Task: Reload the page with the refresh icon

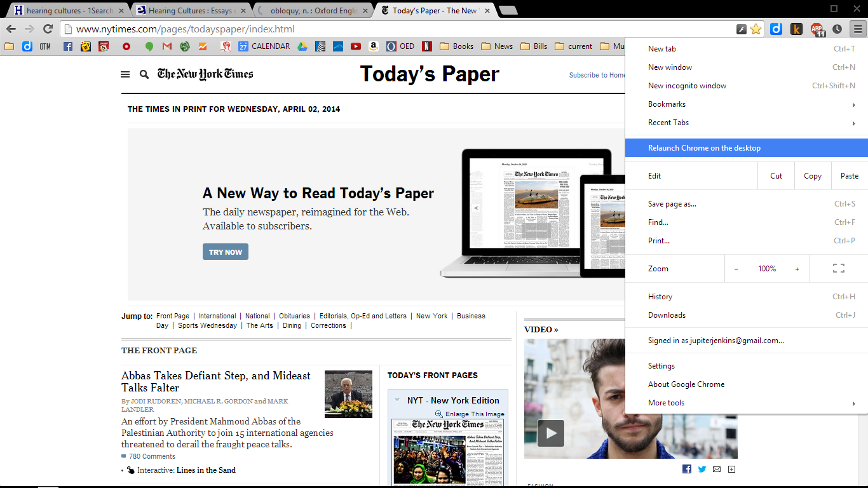Action: coord(48,29)
